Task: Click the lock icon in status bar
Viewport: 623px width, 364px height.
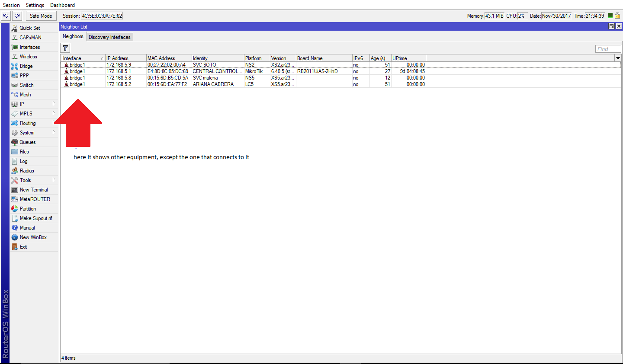Action: (617, 16)
